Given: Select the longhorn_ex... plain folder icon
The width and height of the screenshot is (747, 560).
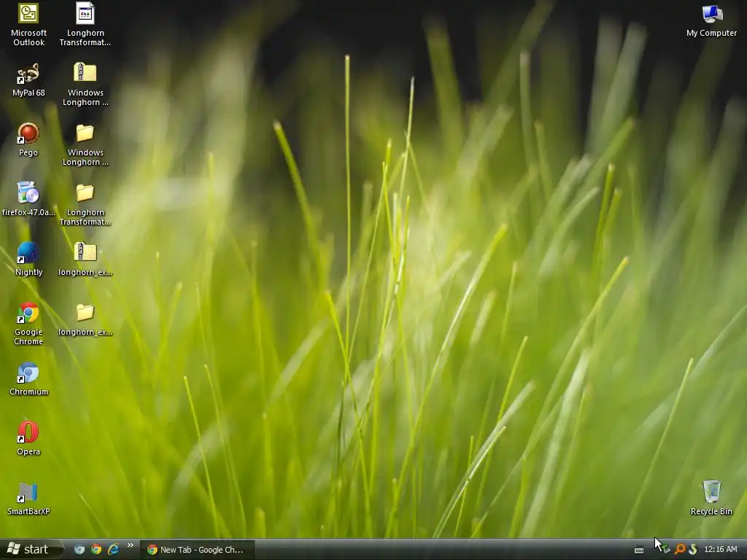Looking at the screenshot, I should [x=85, y=319].
